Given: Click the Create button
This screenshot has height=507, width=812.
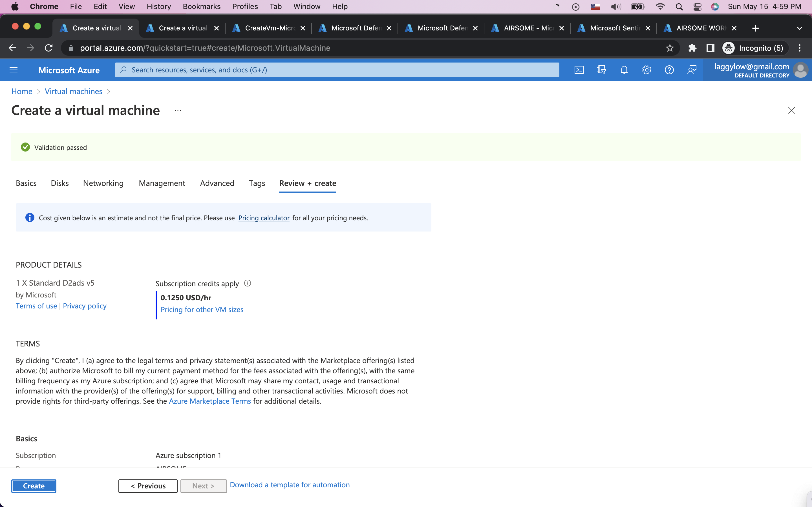Looking at the screenshot, I should click(x=34, y=486).
